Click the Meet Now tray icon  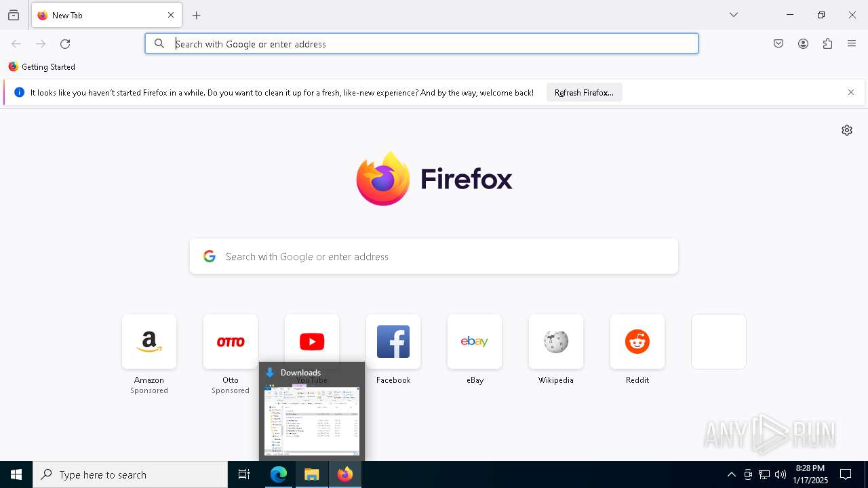tap(748, 474)
